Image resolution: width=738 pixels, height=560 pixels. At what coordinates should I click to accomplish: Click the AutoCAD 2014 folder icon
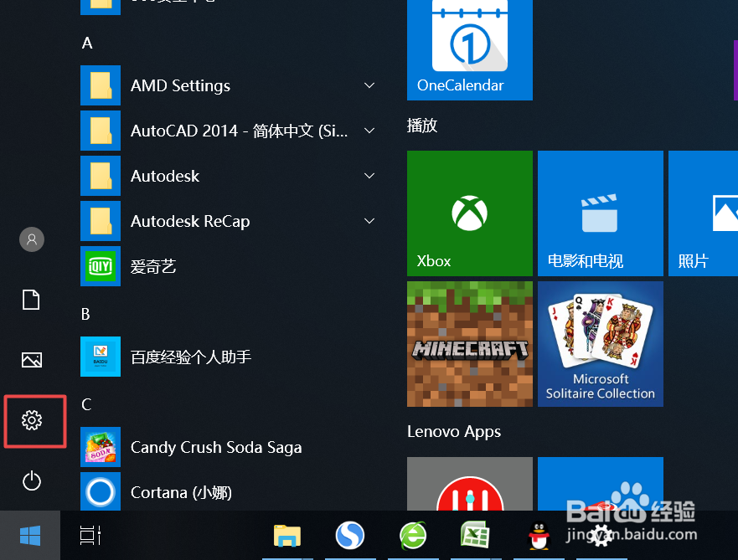101,131
